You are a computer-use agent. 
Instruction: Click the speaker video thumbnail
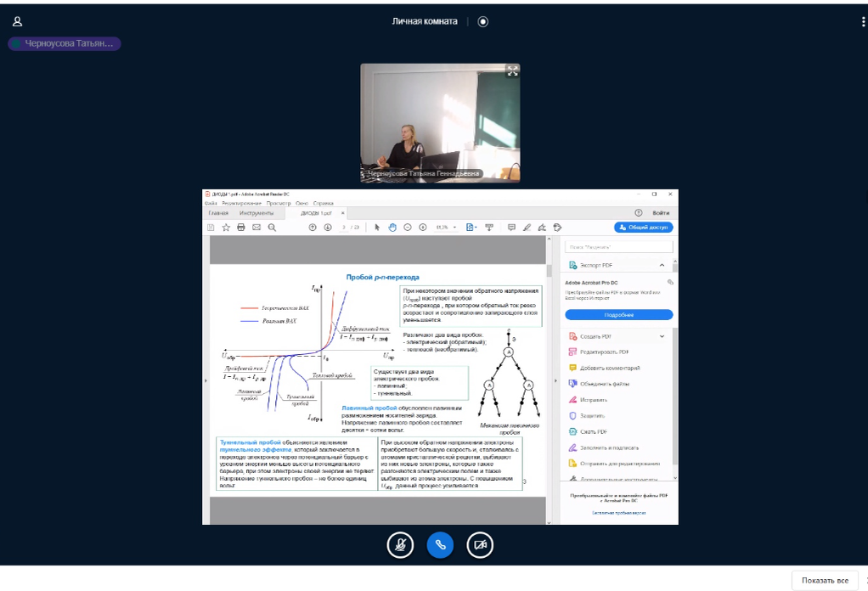[440, 123]
